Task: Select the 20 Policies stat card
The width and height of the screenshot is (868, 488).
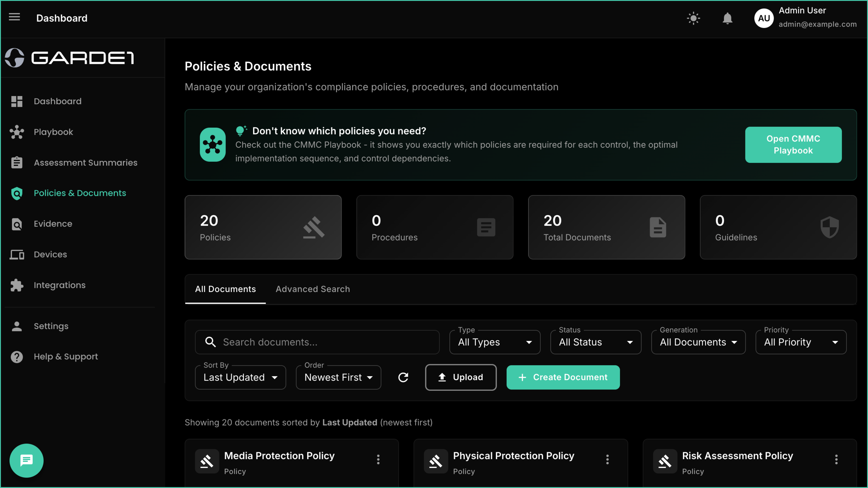Action: point(263,227)
